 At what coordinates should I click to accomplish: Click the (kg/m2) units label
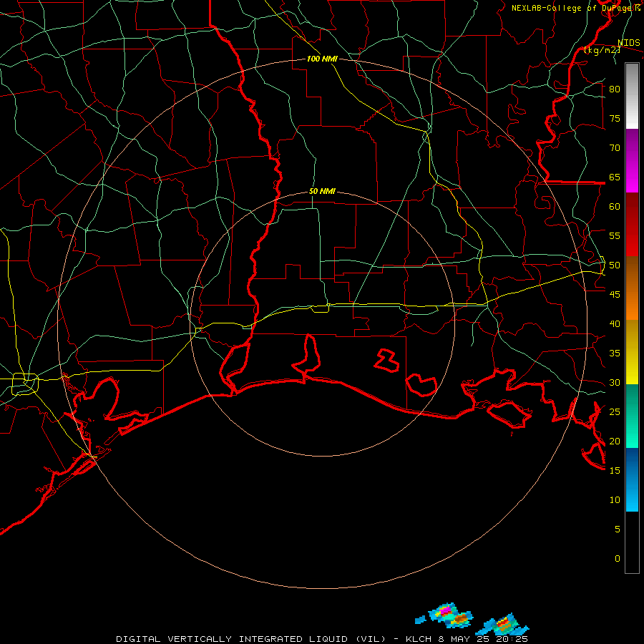(x=602, y=50)
